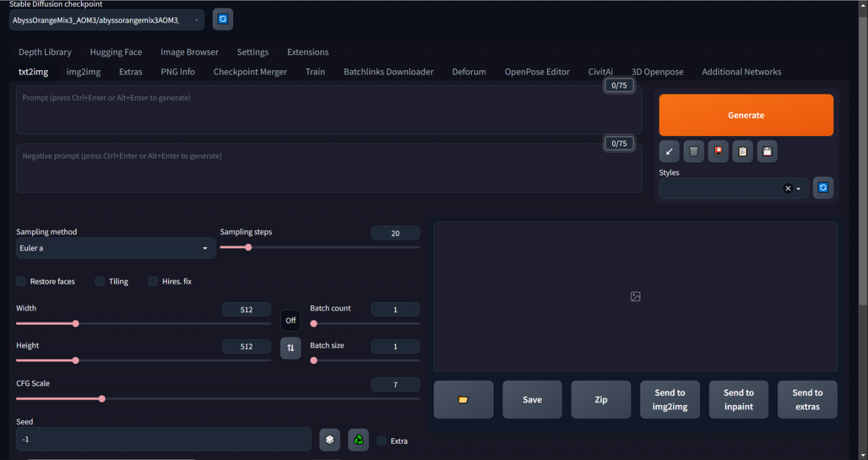Adjust the CFG Scale slider
Screen dimensions: 868x460
218,399
